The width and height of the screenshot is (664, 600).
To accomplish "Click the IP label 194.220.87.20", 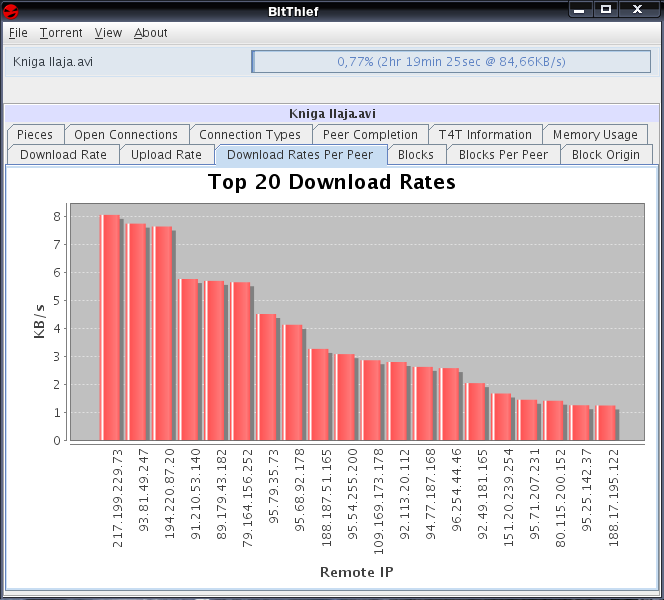I will (170, 494).
